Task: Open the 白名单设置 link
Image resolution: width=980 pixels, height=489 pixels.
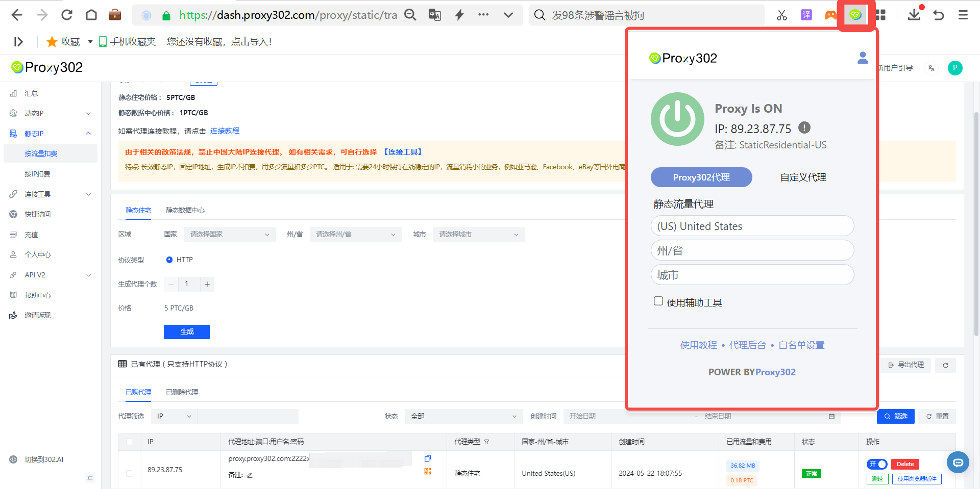Action: tap(801, 345)
